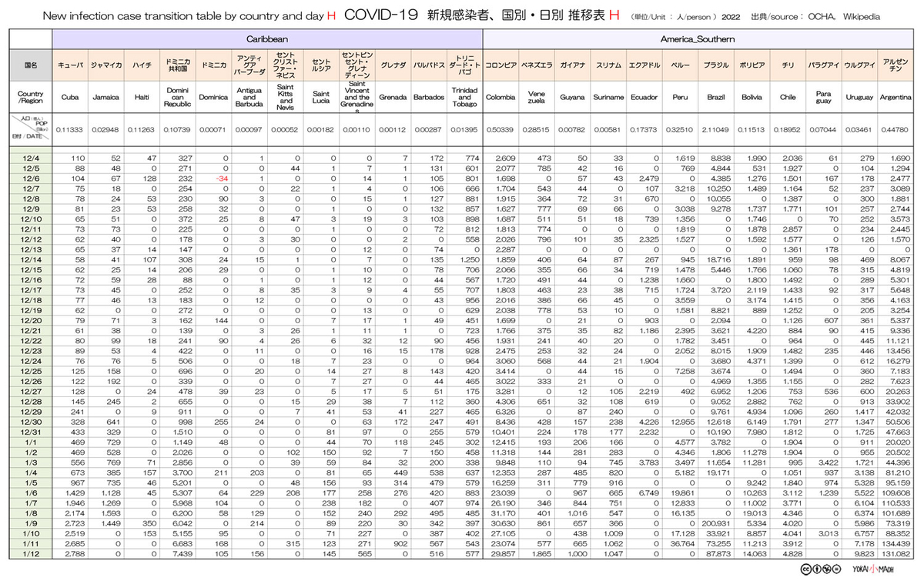The width and height of the screenshot is (924, 581).
Task: Click the 国名 header cell
Action: 30,65
